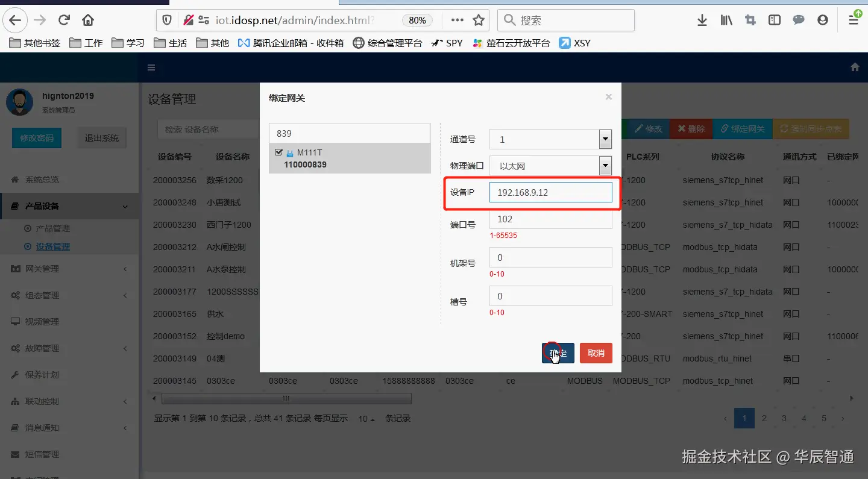
Task: Click the crop screenshot toolbar icon
Action: tap(750, 20)
